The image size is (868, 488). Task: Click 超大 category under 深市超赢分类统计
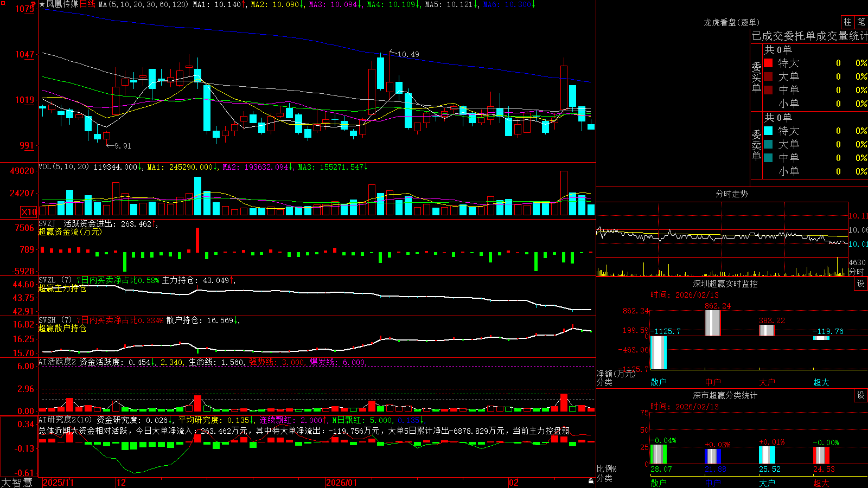coord(821,483)
